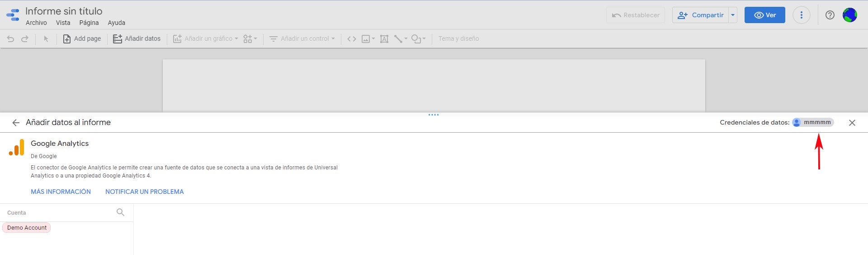
Task: Click the help question mark icon
Action: pos(830,15)
